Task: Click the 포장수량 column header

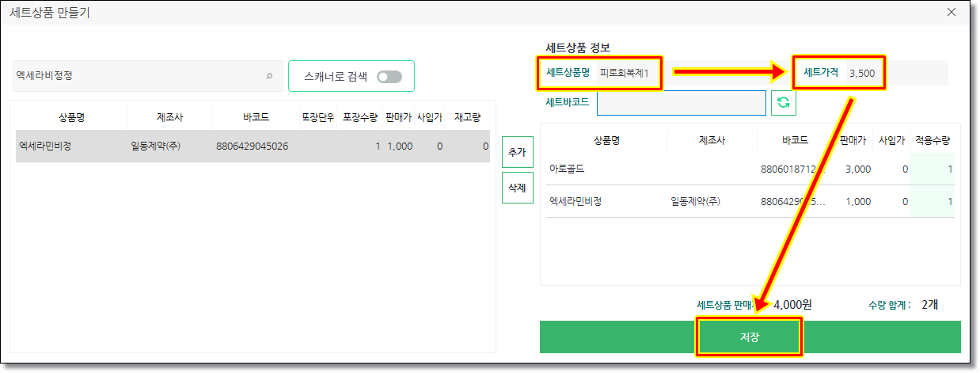Action: pyautogui.click(x=361, y=117)
